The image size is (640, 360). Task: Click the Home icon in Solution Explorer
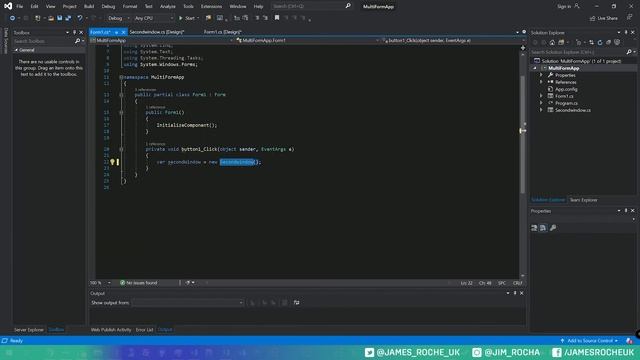pyautogui.click(x=552, y=42)
